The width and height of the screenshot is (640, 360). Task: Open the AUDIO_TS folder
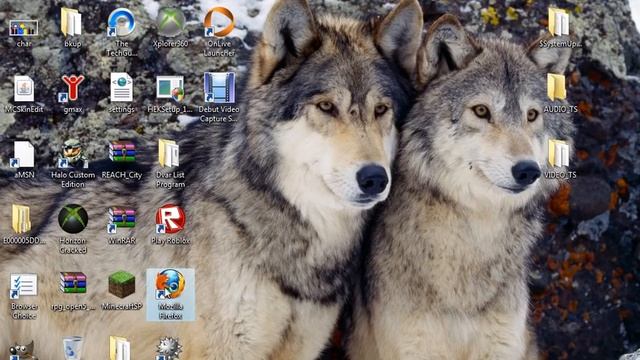click(x=557, y=87)
